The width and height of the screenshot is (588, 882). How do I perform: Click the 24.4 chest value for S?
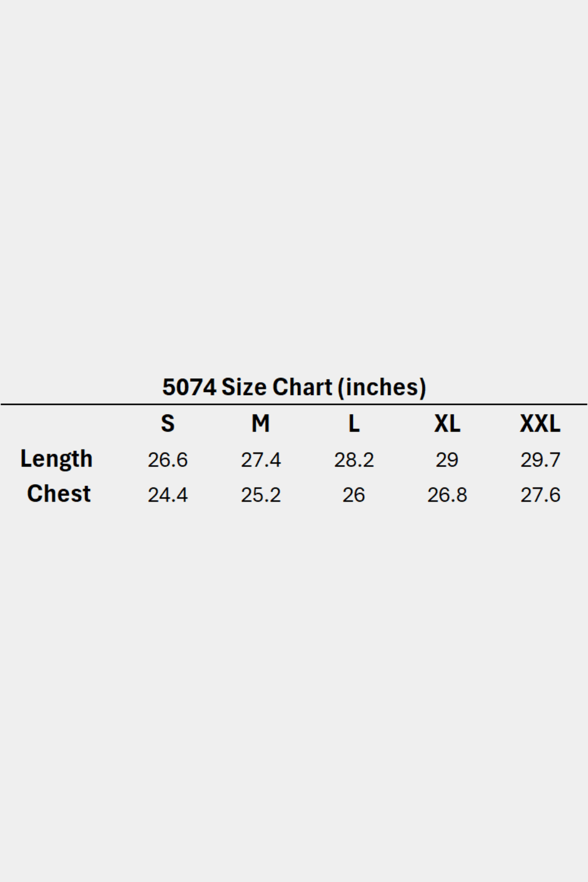point(168,495)
